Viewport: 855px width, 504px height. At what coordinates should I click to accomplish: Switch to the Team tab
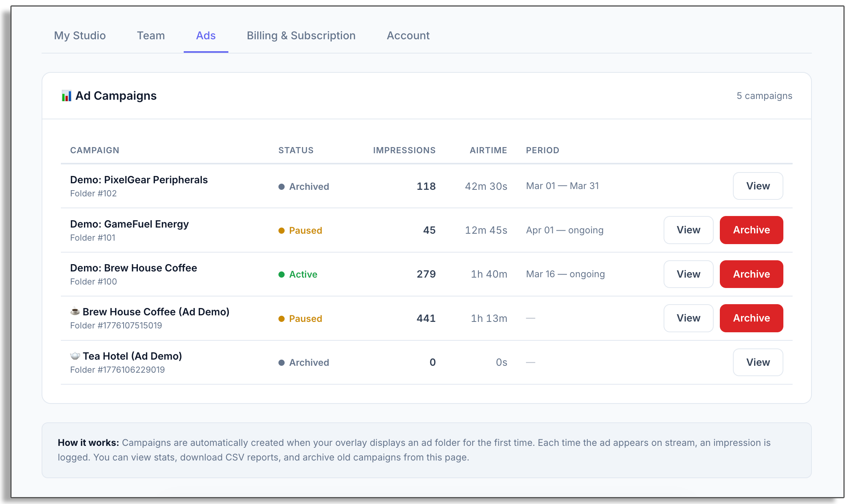tap(151, 35)
